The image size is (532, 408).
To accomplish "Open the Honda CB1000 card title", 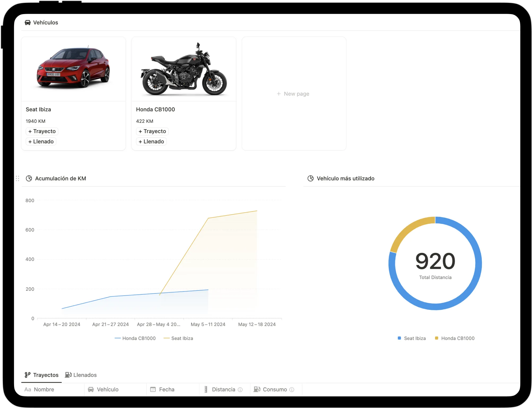I will 155,109.
